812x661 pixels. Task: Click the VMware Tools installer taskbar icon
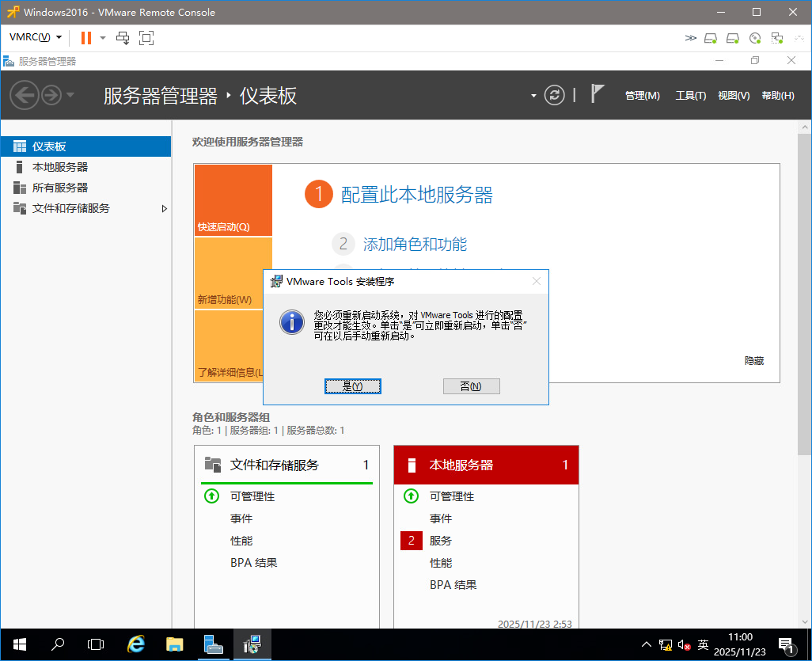252,645
